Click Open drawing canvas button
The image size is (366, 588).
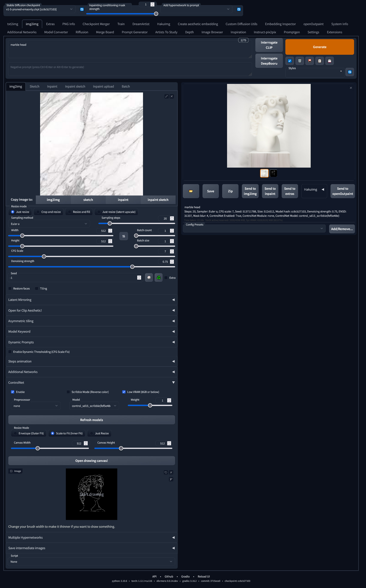point(91,461)
